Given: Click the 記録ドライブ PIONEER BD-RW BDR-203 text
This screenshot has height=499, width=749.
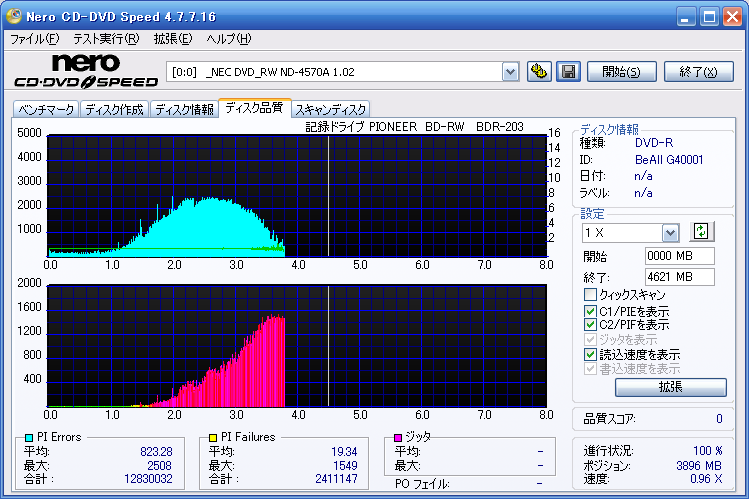Looking at the screenshot, I should click(415, 127).
